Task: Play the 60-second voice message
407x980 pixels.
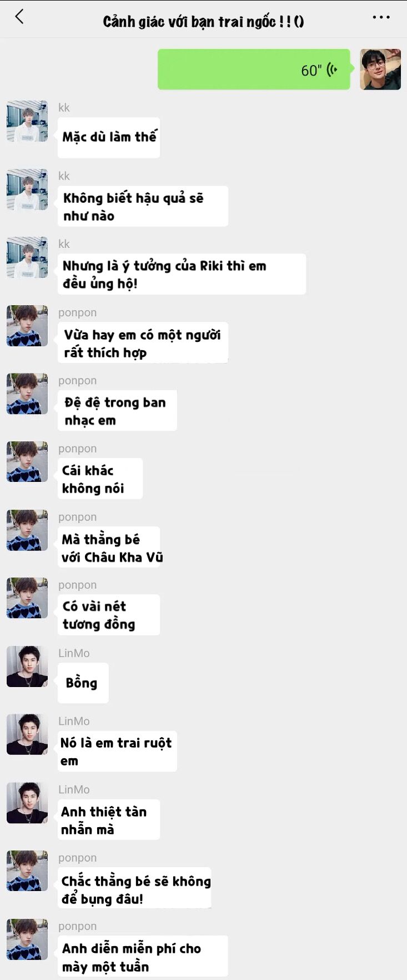Action: [254, 69]
